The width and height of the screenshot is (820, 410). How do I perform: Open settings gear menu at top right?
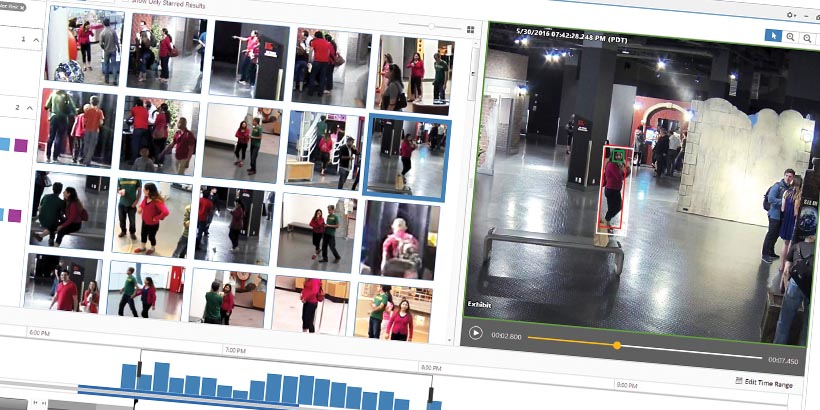tap(791, 14)
